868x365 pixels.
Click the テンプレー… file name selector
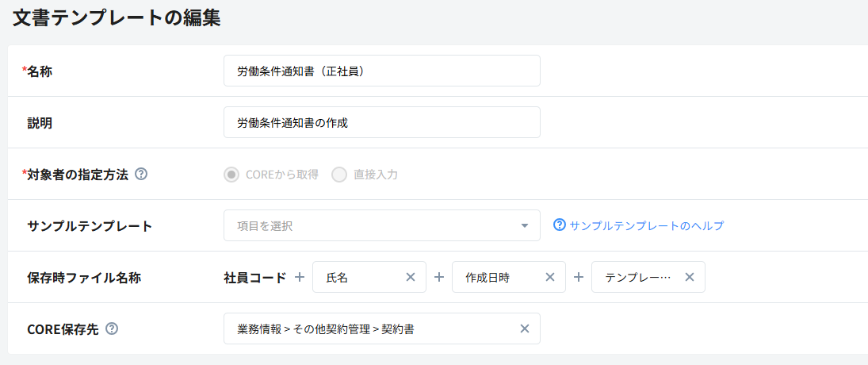tap(637, 277)
